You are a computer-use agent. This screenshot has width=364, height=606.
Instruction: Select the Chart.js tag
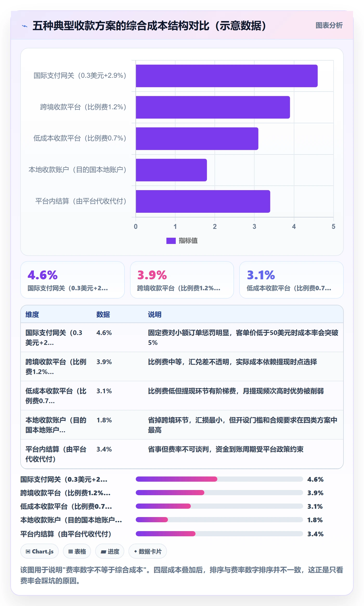(x=40, y=551)
